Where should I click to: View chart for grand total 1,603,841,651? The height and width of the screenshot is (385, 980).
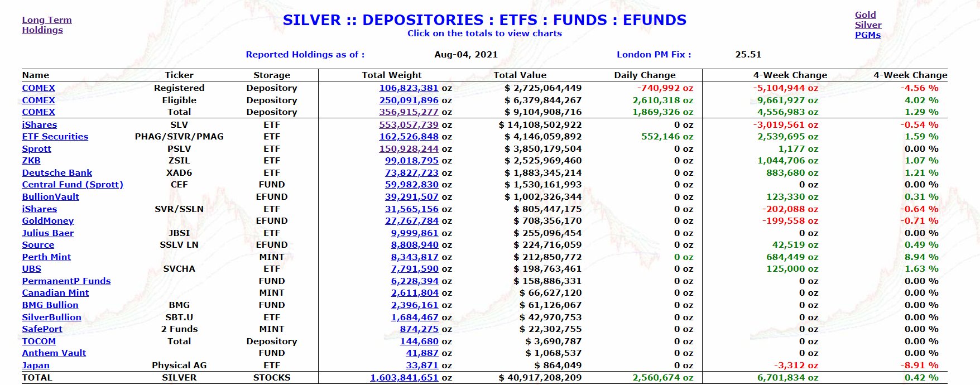[x=405, y=378]
